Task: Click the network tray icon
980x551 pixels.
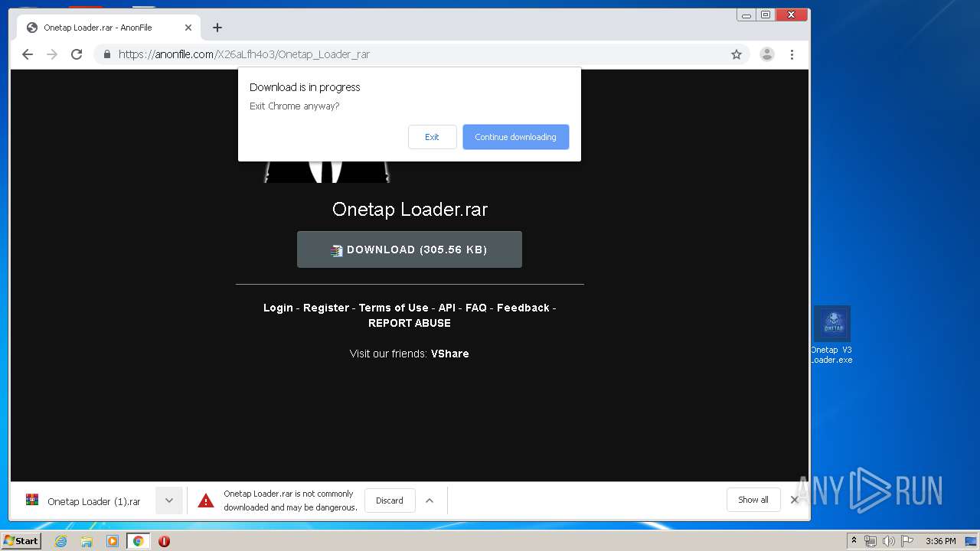Action: click(871, 541)
